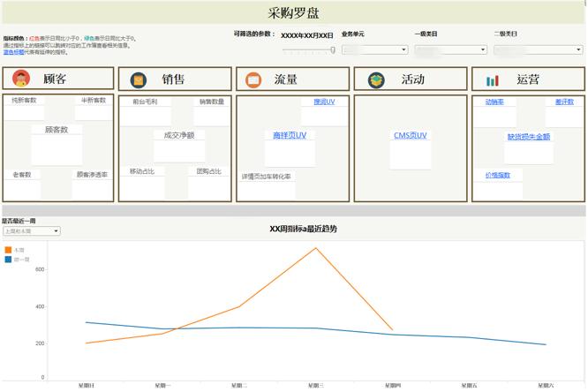
Task: Click the 星期日 axis label
Action: click(x=87, y=385)
